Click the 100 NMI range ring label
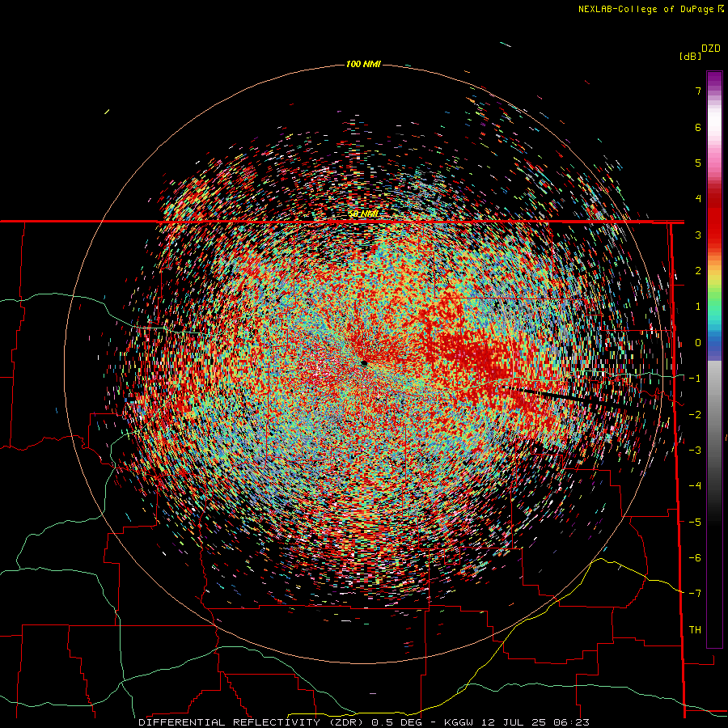 [x=363, y=64]
